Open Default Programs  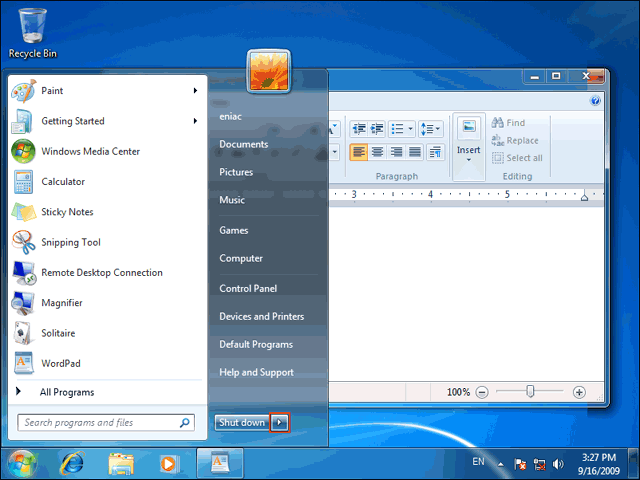pyautogui.click(x=256, y=344)
